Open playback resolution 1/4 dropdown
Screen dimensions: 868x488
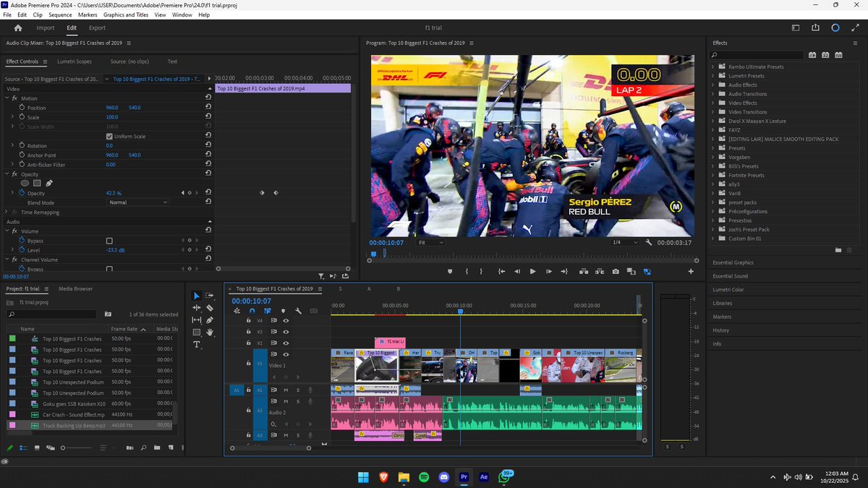point(625,243)
